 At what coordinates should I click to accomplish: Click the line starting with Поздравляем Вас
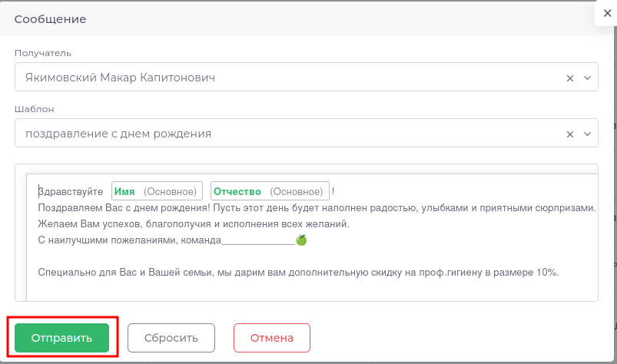(315, 208)
